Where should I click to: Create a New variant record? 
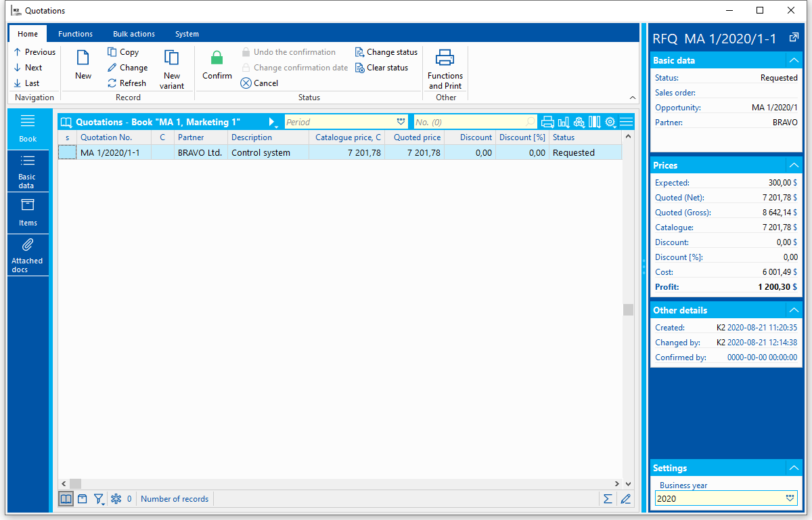pyautogui.click(x=172, y=69)
